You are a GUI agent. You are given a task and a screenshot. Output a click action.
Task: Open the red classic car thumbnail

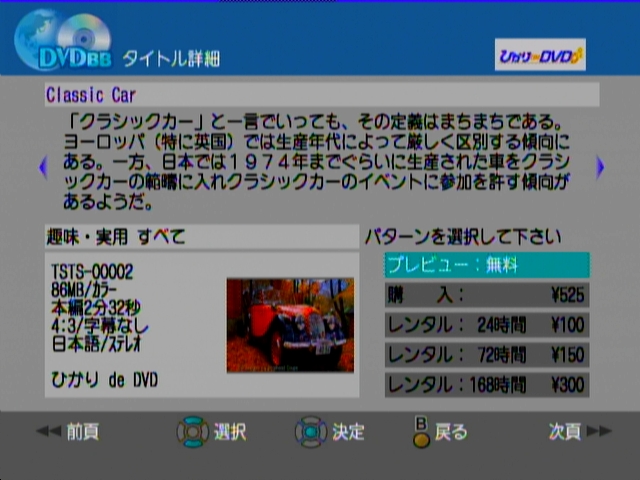point(290,325)
